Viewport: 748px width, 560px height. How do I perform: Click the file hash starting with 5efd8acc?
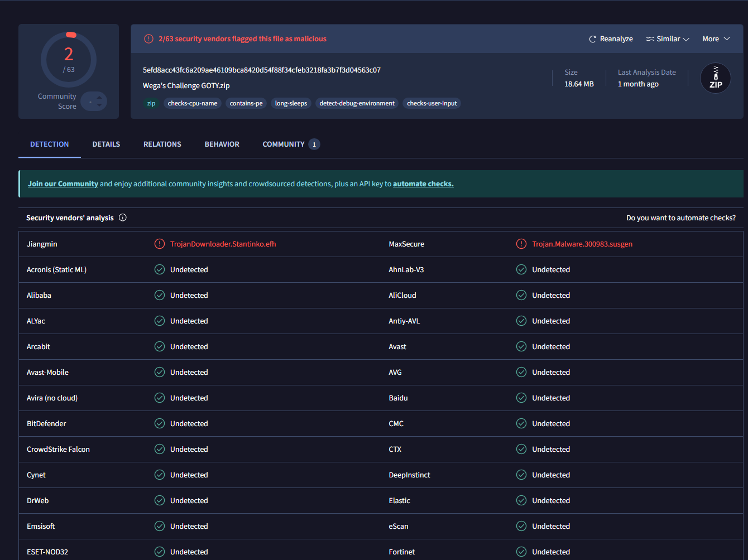tap(262, 70)
